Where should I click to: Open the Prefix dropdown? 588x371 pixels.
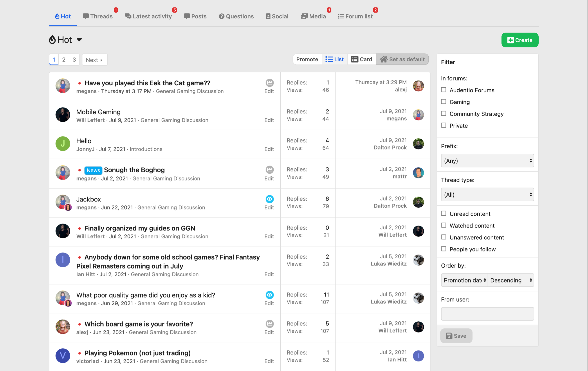pyautogui.click(x=487, y=161)
